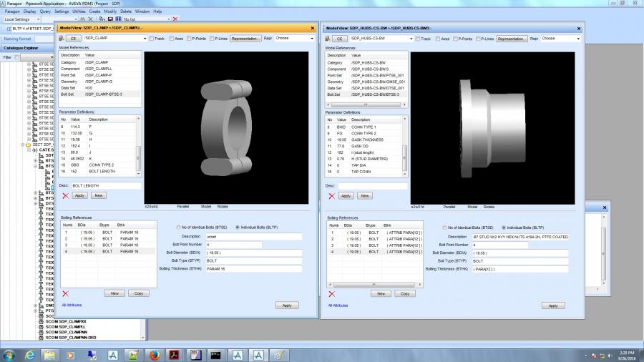Open All Attributes link in SDP_CLAMP view

click(72, 305)
